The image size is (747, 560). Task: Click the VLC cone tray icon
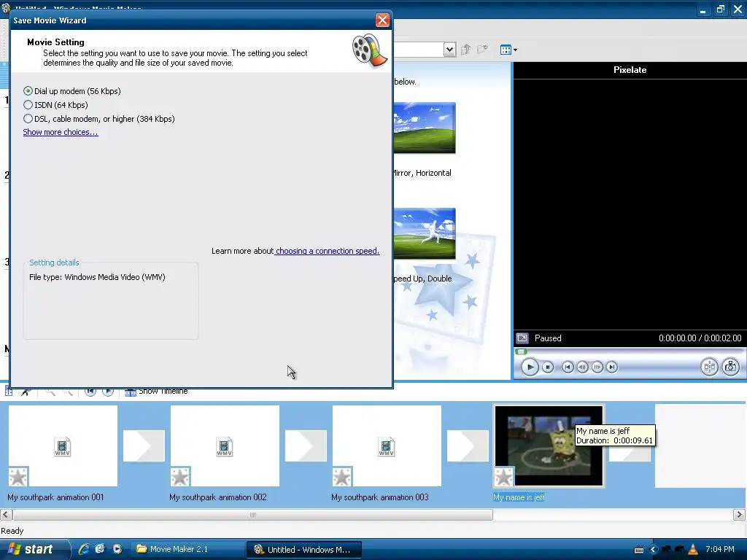693,549
